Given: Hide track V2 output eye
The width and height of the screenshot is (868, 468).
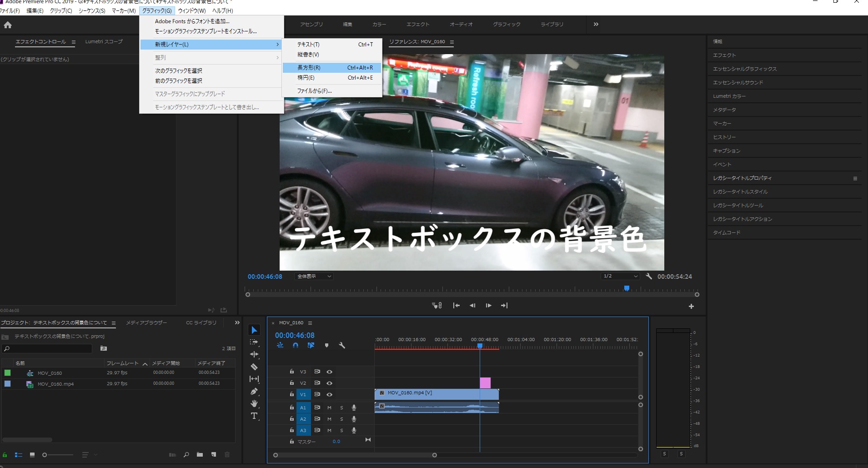Looking at the screenshot, I should click(330, 383).
